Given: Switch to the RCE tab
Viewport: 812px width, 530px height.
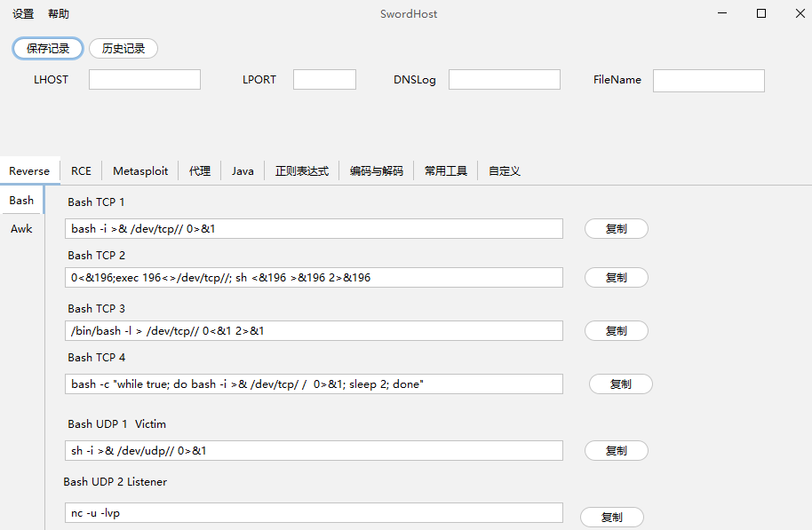Looking at the screenshot, I should point(81,170).
